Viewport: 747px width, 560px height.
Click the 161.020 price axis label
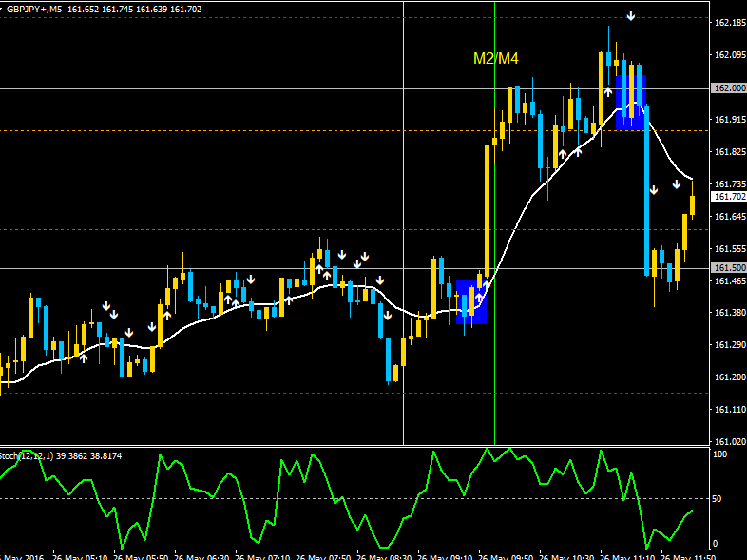coord(730,442)
